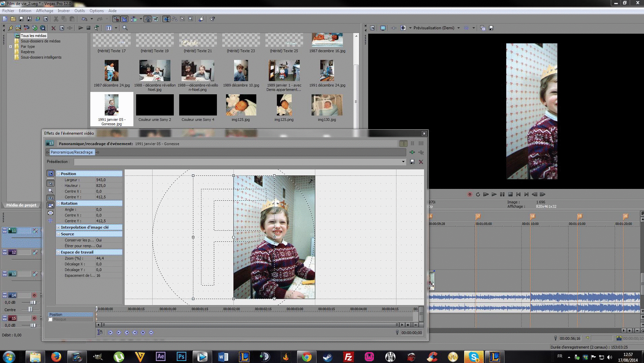The image size is (644, 363).
Task: Click the pause button under the video preview
Action: point(502,194)
